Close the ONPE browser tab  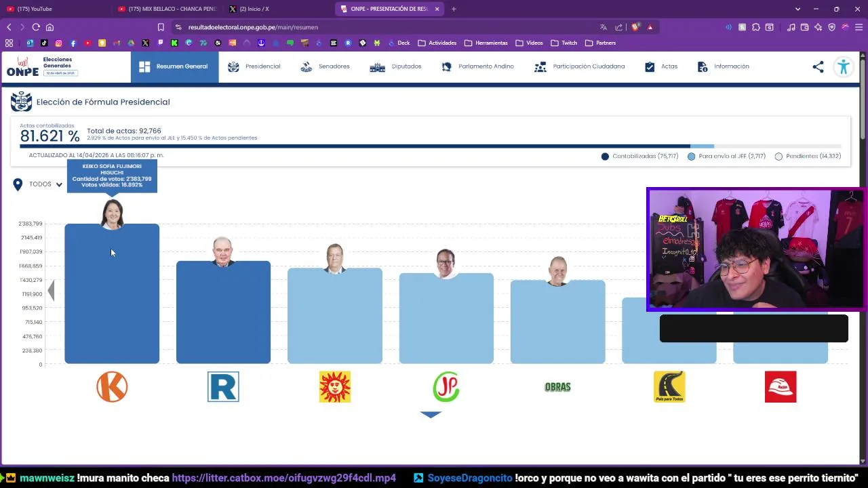[x=437, y=9]
